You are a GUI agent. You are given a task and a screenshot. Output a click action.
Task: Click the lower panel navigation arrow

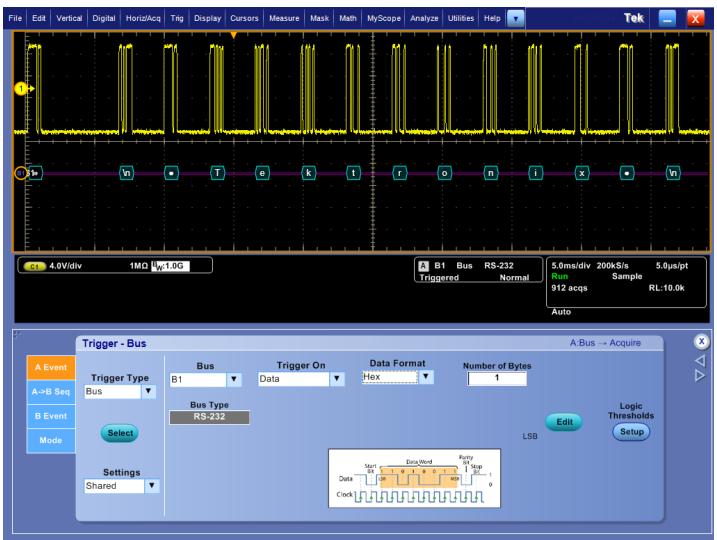[x=700, y=376]
